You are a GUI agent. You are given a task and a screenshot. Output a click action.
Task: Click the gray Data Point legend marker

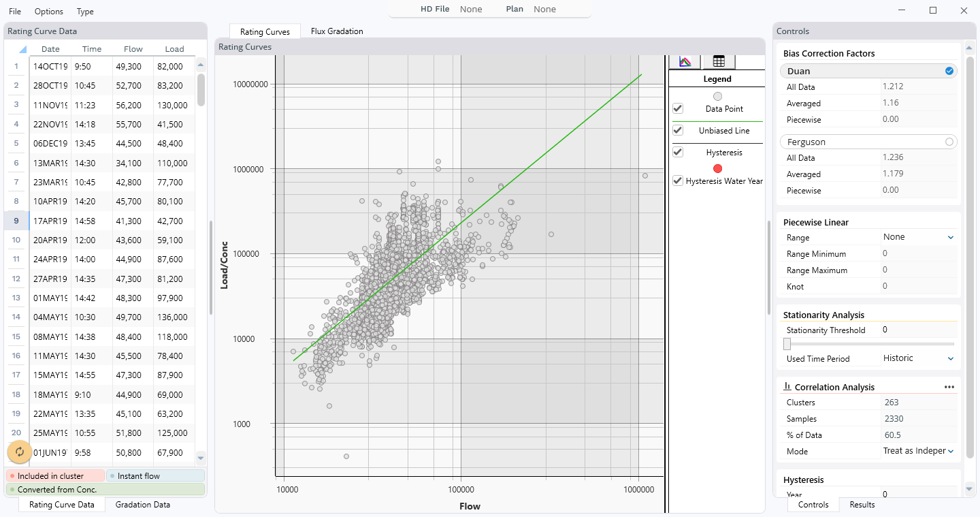click(717, 97)
